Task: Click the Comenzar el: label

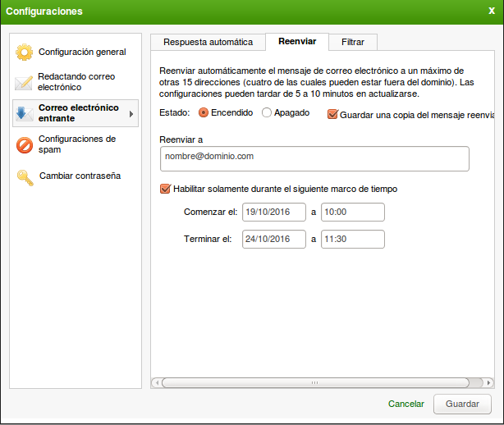Action: tap(210, 212)
